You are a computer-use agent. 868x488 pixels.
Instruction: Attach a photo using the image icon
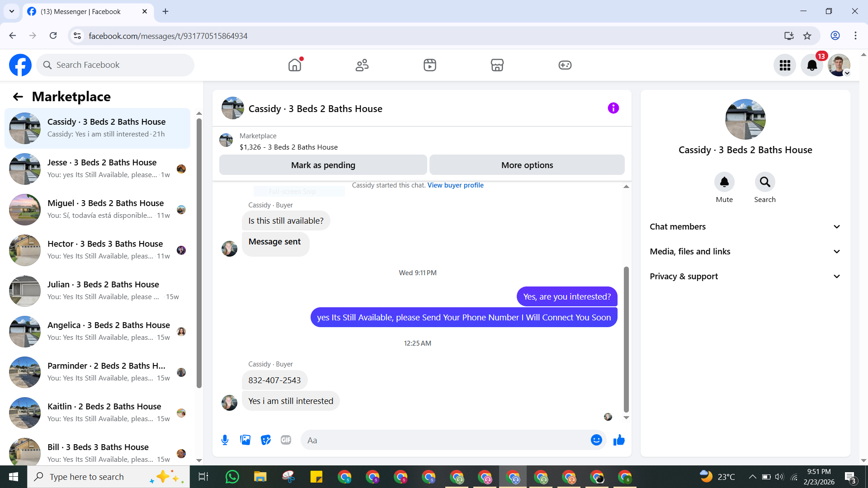pos(245,440)
